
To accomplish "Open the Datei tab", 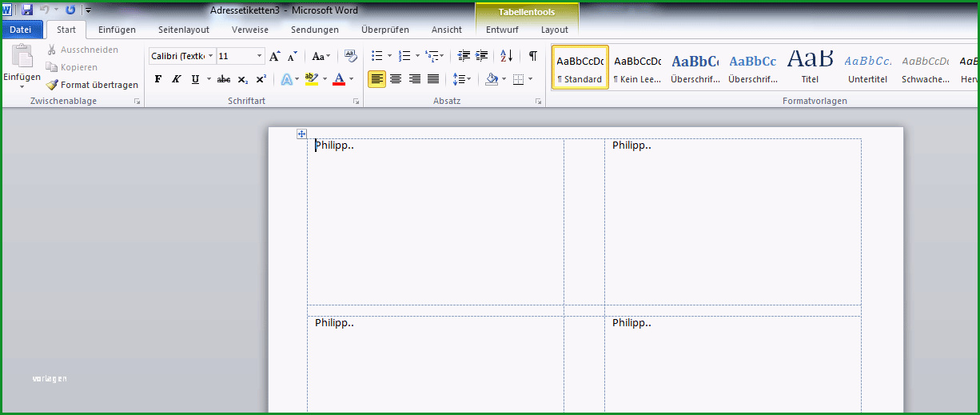I will click(x=22, y=30).
